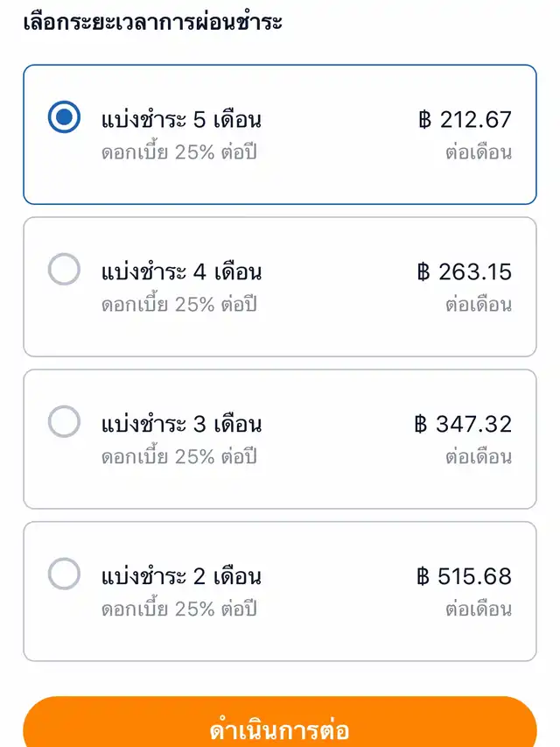Tap the interest rate text under 3 เดือน
The width and height of the screenshot is (560, 747).
point(179,457)
